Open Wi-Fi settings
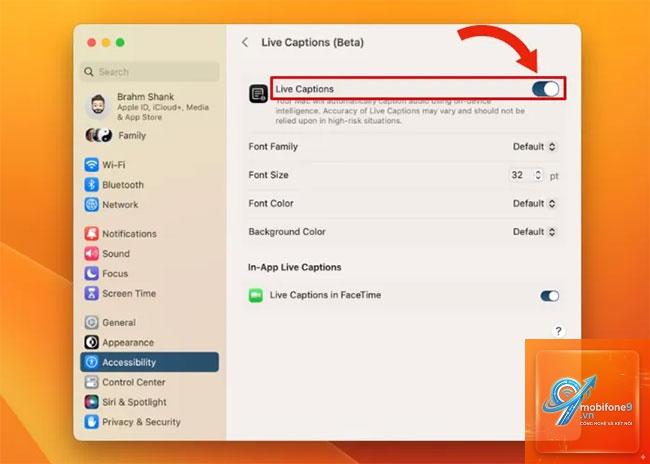Viewport: 650px width, 464px height. coord(149,165)
